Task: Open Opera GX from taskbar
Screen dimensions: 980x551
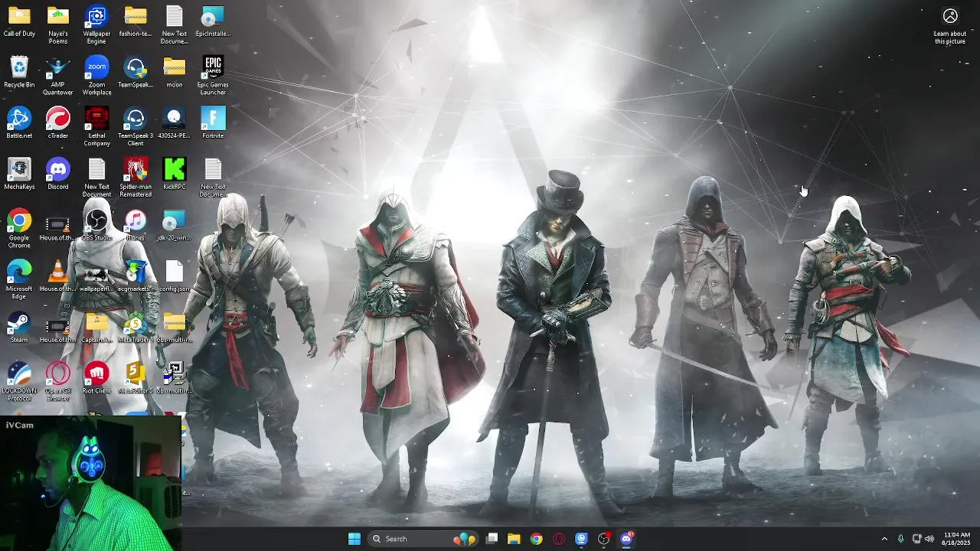Action: tap(559, 539)
